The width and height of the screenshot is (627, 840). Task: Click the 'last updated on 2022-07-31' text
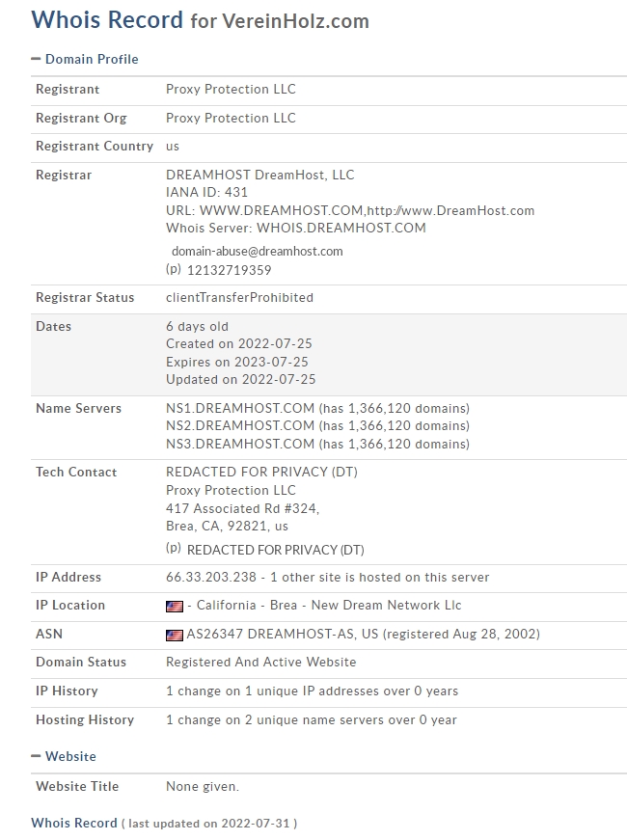(x=209, y=824)
